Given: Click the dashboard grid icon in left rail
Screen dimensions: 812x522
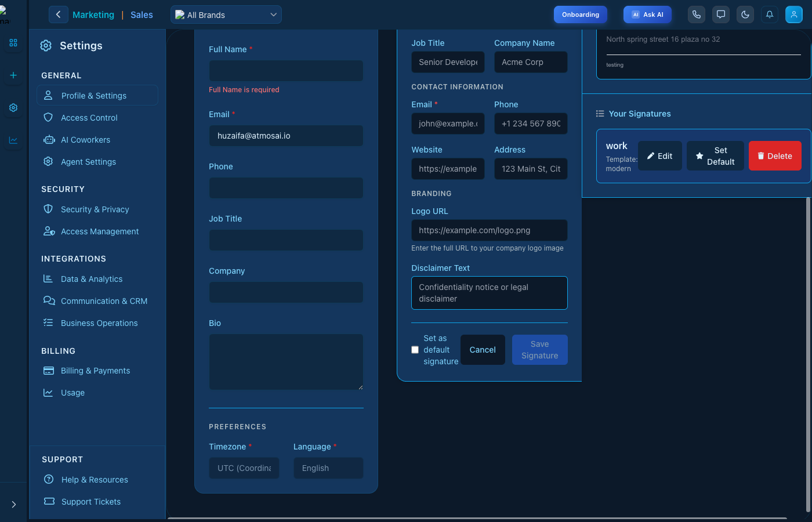Looking at the screenshot, I should point(13,43).
